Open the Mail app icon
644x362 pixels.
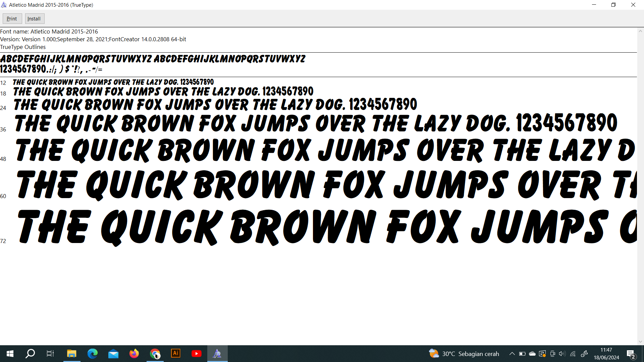point(113,354)
